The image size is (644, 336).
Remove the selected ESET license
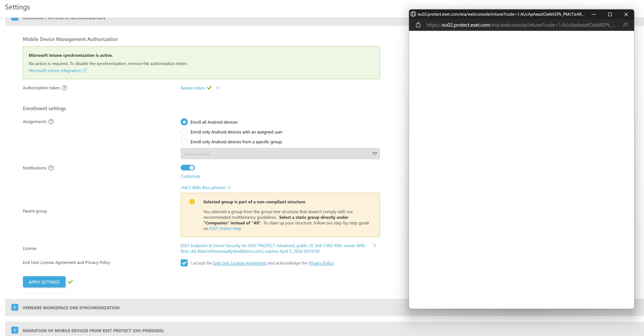coord(374,246)
